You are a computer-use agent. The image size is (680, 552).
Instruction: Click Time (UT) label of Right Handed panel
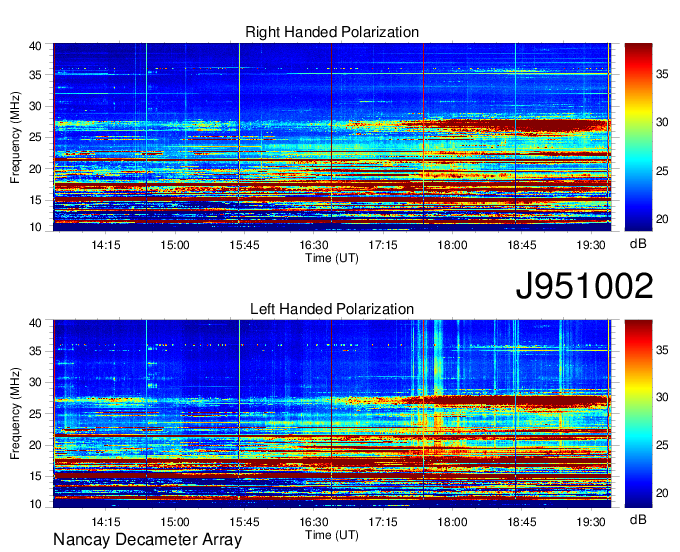332,258
